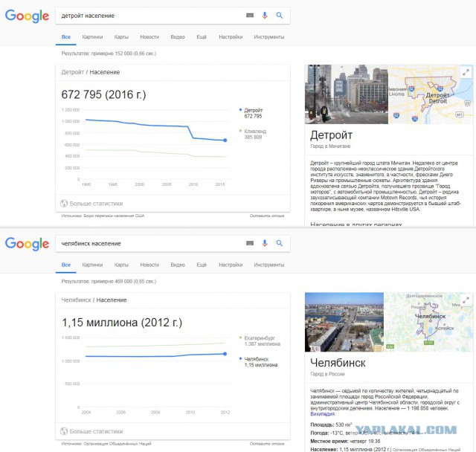The height and width of the screenshot is (452, 476).
Task: Open the 'Википедия' link in Chelyabinsk description
Action: point(322,414)
